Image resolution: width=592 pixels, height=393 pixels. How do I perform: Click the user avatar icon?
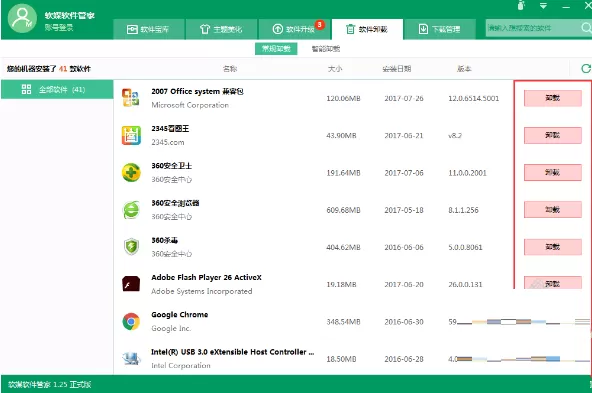(22, 19)
